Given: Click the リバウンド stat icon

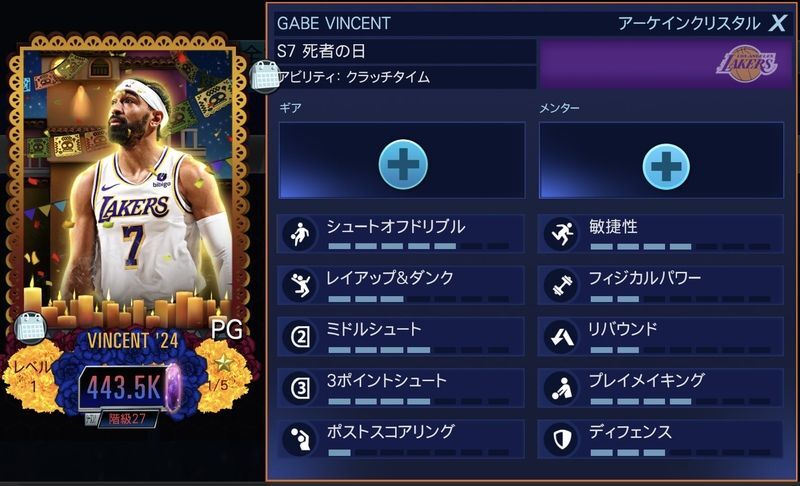Looking at the screenshot, I should tap(561, 337).
